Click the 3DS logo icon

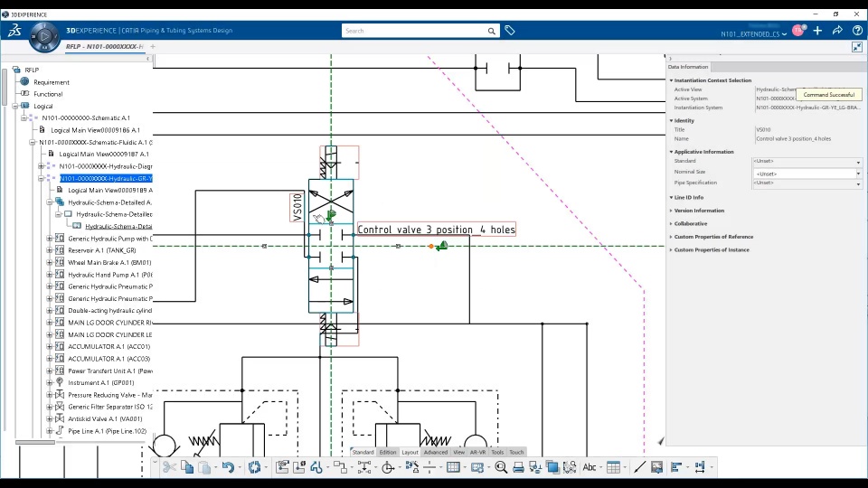(x=14, y=31)
